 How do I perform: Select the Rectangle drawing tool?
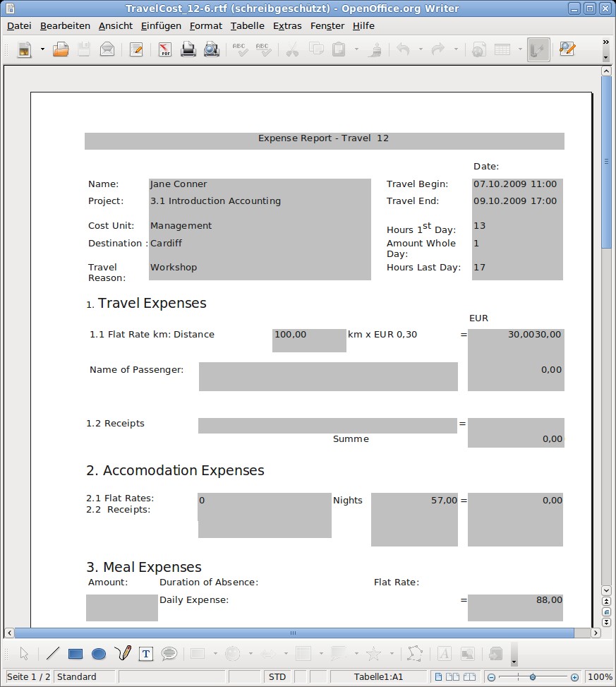click(x=76, y=654)
